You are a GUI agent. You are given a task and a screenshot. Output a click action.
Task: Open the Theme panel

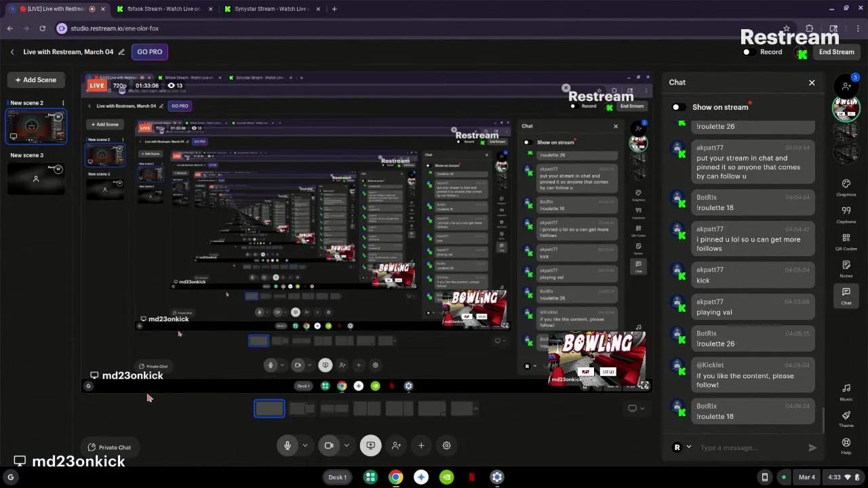pyautogui.click(x=846, y=419)
